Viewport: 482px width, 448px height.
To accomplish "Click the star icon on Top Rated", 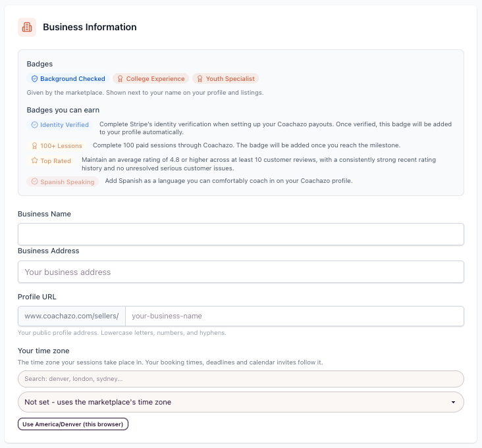I will pos(34,161).
